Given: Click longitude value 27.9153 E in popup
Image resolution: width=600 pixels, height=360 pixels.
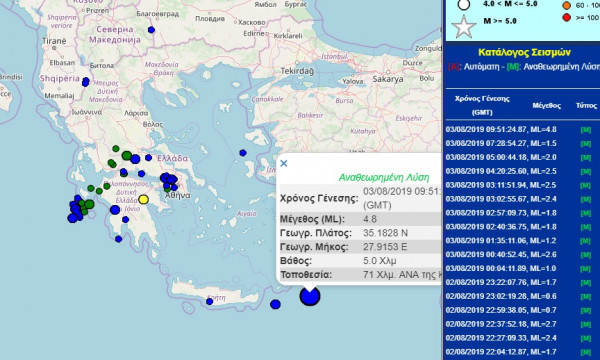Looking at the screenshot, I should point(385,247).
